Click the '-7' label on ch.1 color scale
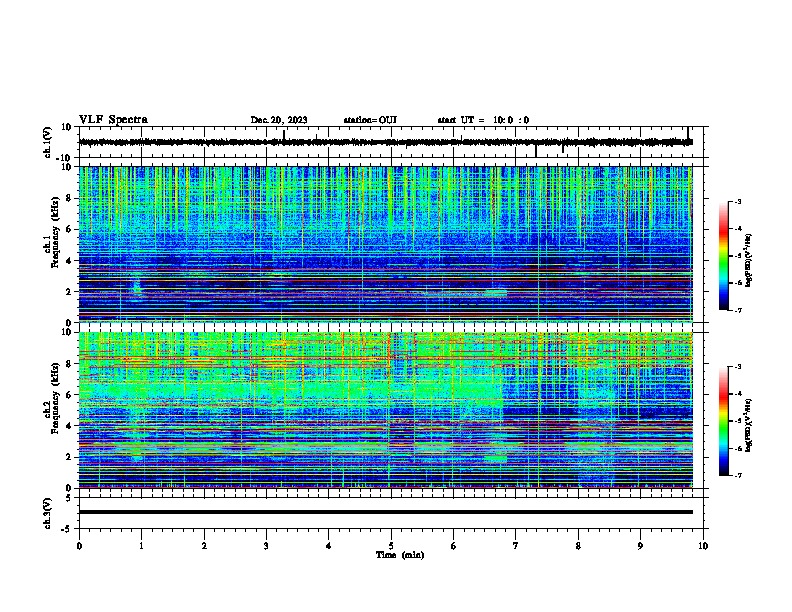 click(x=738, y=310)
